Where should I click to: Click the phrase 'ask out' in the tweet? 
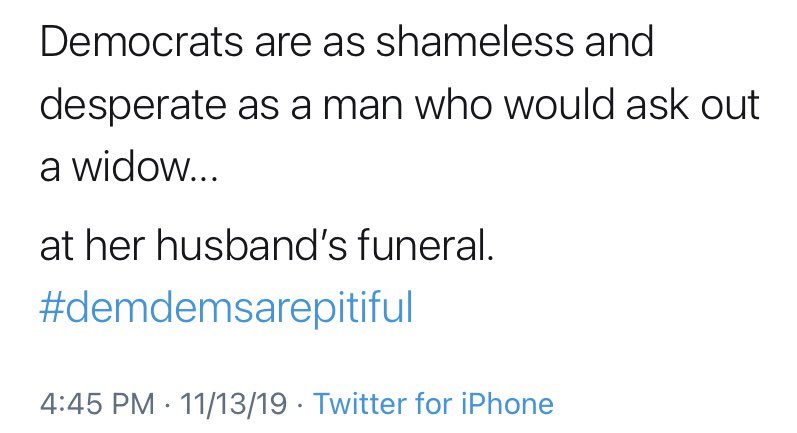click(692, 106)
